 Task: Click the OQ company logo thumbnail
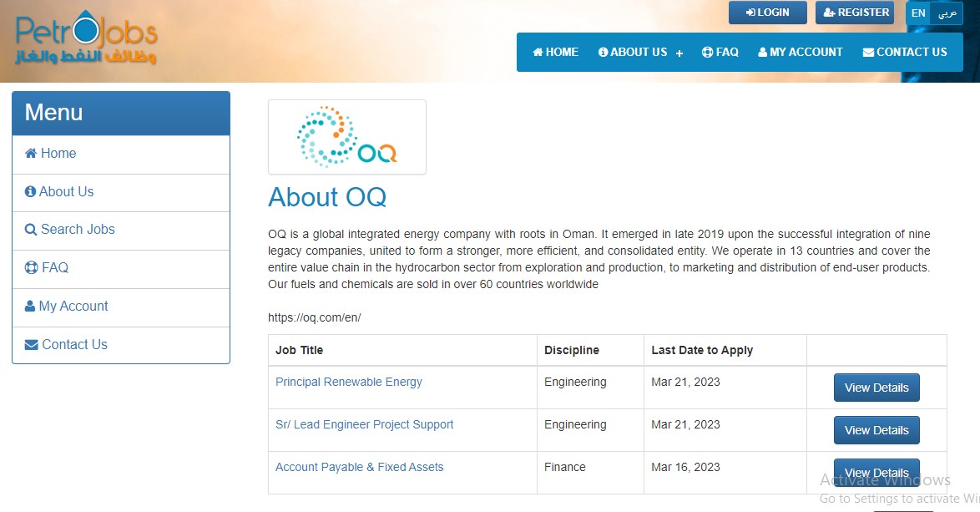tap(346, 137)
